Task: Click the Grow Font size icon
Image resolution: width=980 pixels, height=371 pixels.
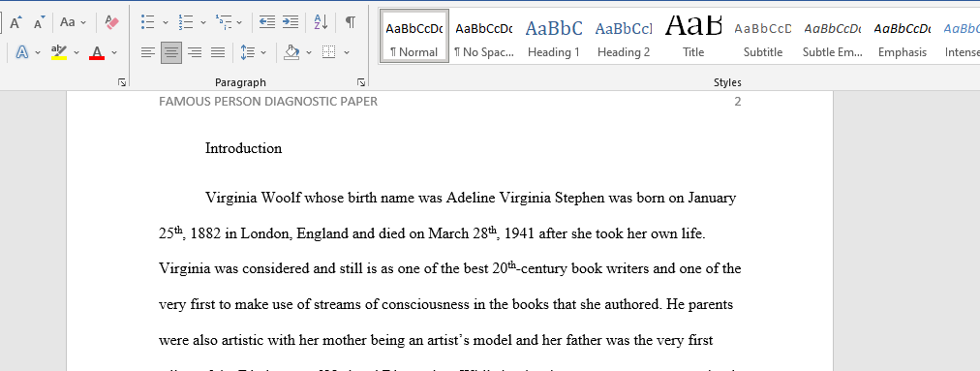Action: point(16,23)
